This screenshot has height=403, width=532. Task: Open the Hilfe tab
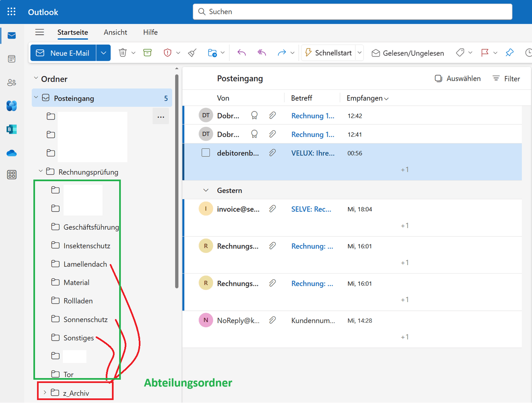[150, 32]
